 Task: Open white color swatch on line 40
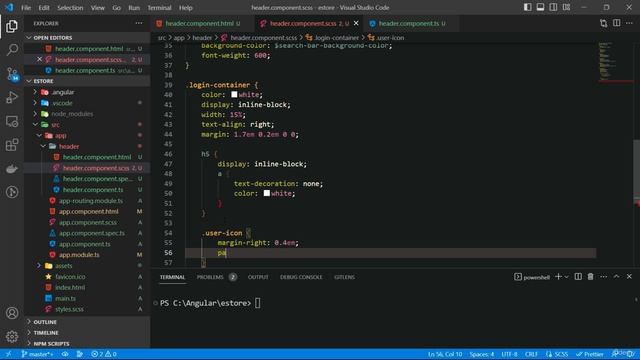tap(234, 95)
